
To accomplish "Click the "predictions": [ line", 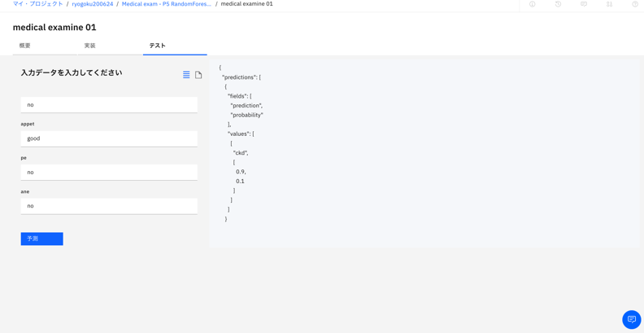I will (x=241, y=77).
